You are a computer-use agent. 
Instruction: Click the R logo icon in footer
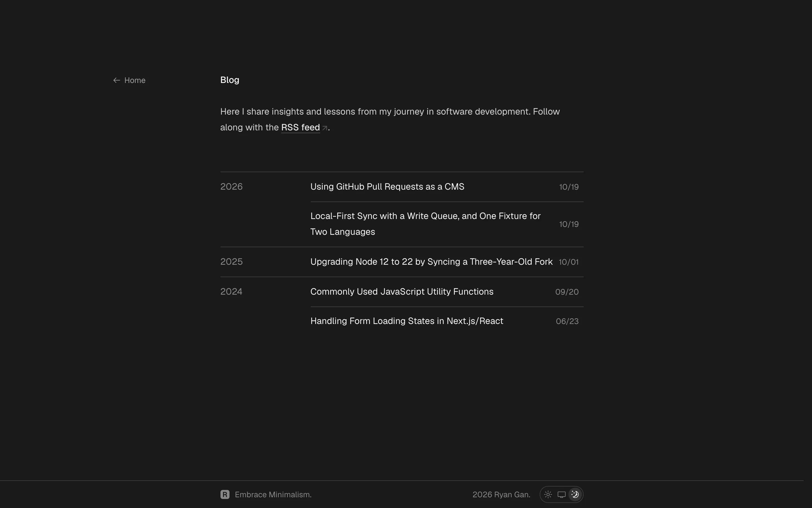coord(225,494)
